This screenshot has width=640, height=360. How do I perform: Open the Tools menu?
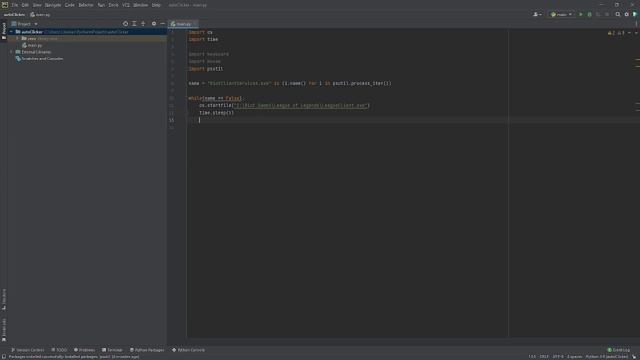(113, 5)
